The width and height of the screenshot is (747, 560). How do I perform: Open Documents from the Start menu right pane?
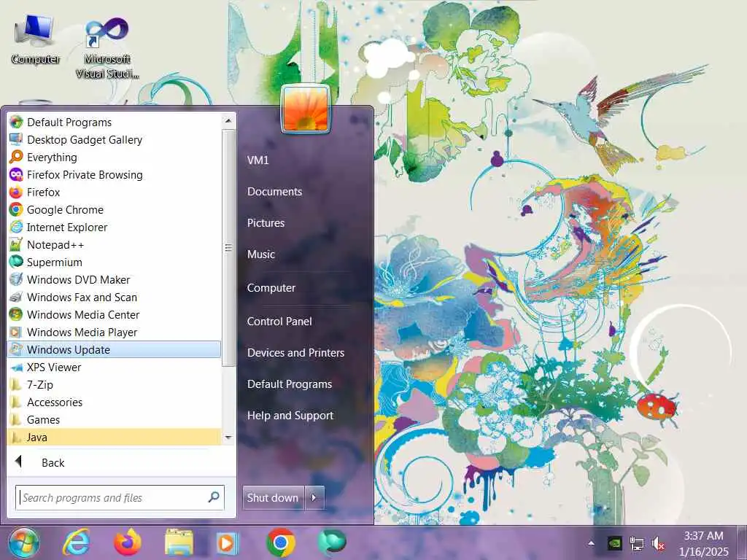[x=274, y=192]
